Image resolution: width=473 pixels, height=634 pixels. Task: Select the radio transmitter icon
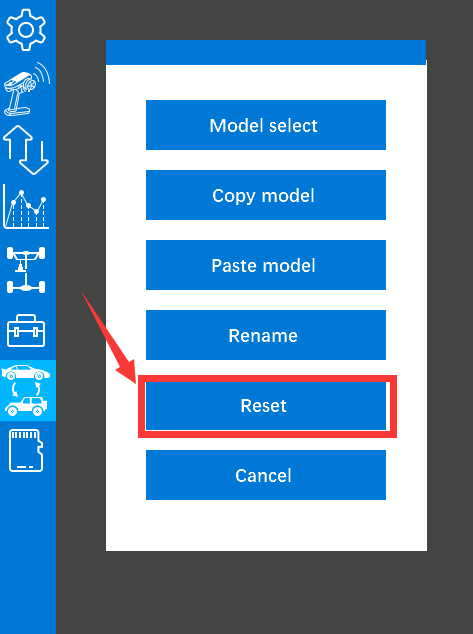point(27,89)
